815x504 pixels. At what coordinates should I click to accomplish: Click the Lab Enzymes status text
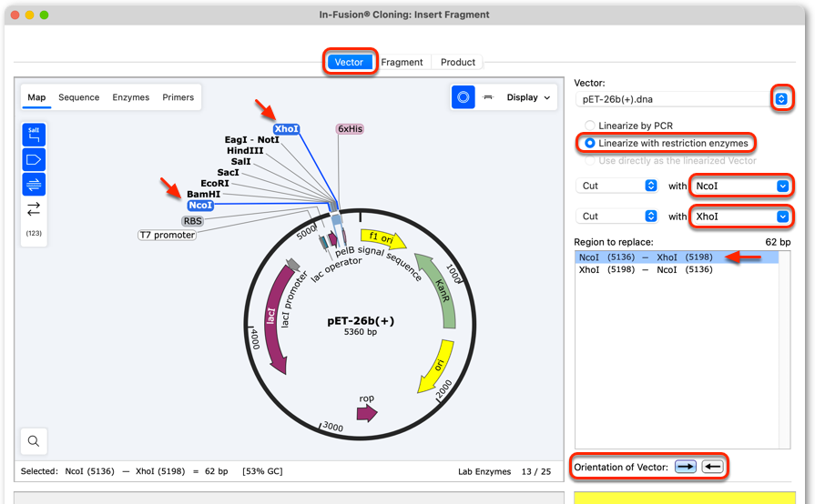[484, 471]
